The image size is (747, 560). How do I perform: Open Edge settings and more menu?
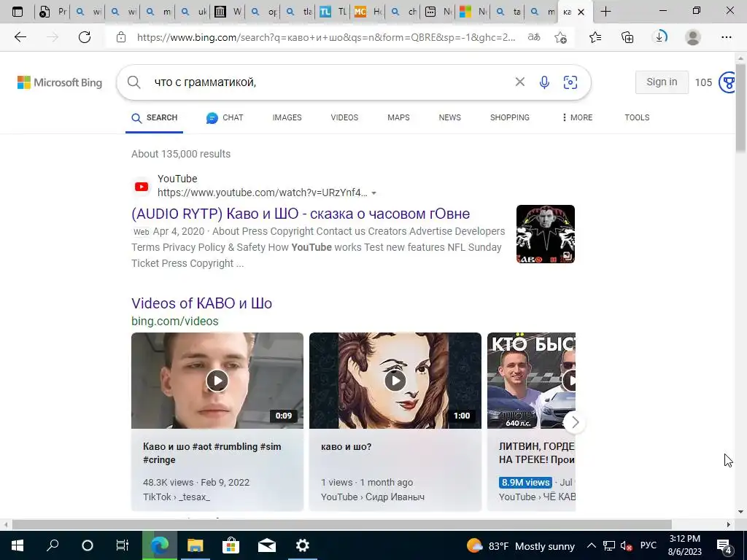click(x=726, y=37)
